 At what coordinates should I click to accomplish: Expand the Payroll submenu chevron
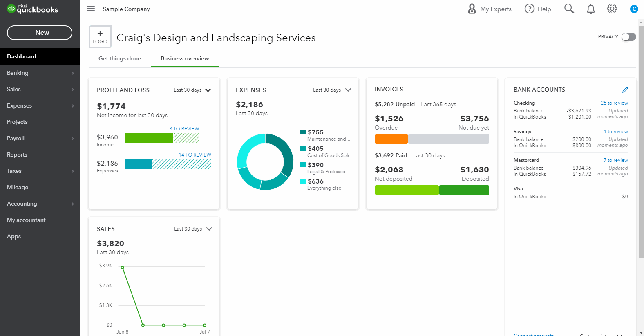point(72,138)
